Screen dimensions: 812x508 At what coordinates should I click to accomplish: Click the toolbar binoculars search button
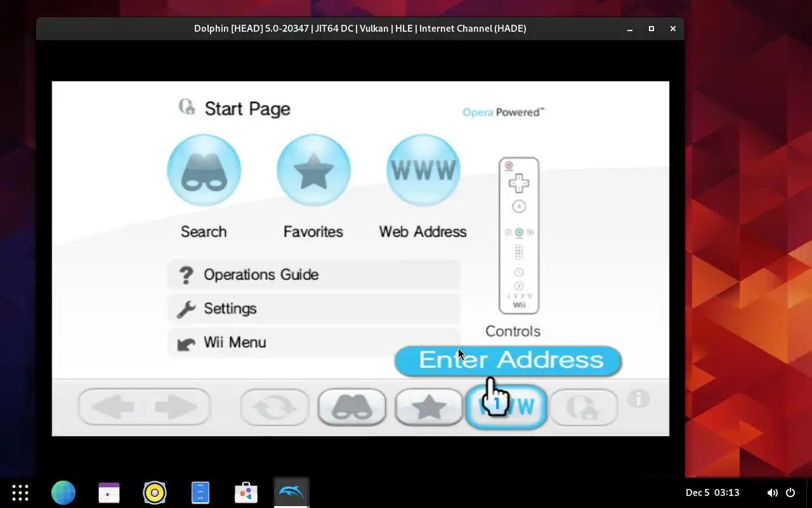pos(352,407)
